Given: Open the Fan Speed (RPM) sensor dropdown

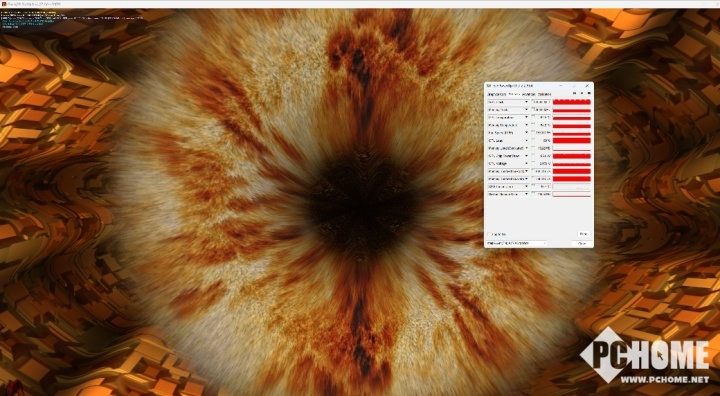Looking at the screenshot, I should click(x=526, y=133).
